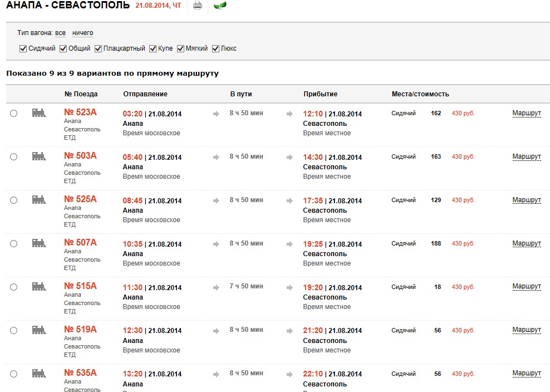The image size is (550, 392).
Task: Toggle the Мягкий checkbox
Action: click(181, 49)
